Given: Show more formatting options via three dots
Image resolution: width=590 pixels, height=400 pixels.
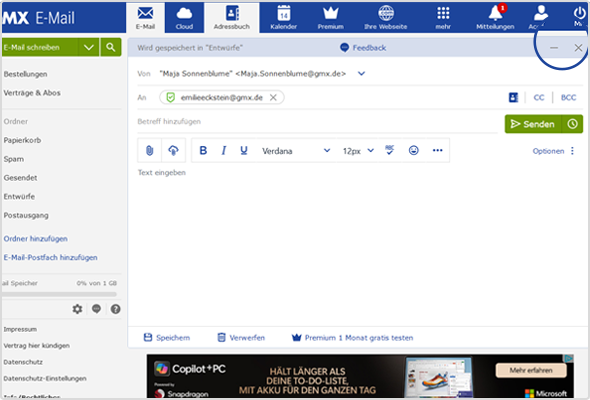Looking at the screenshot, I should click(x=437, y=151).
